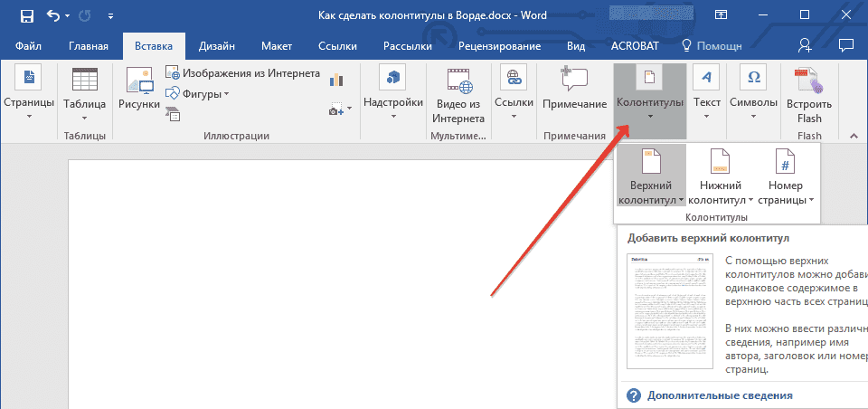Open the Макет tab
Screen dimensions: 868x409
277,46
